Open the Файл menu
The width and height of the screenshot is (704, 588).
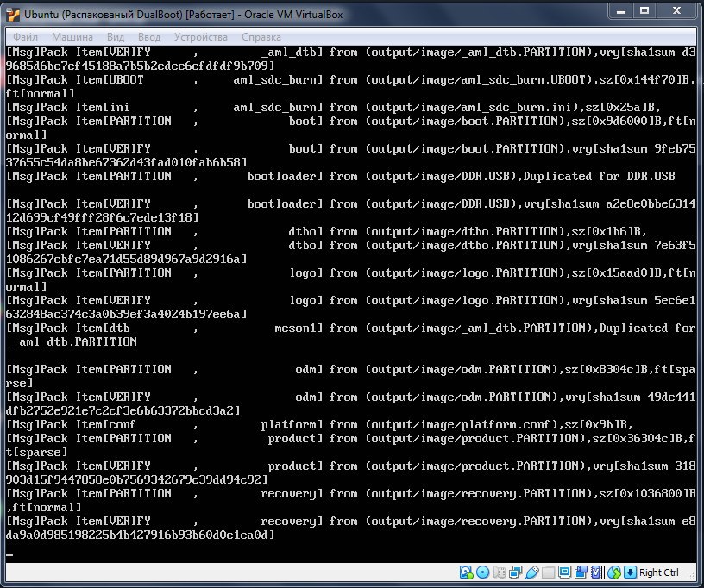pyautogui.click(x=26, y=37)
